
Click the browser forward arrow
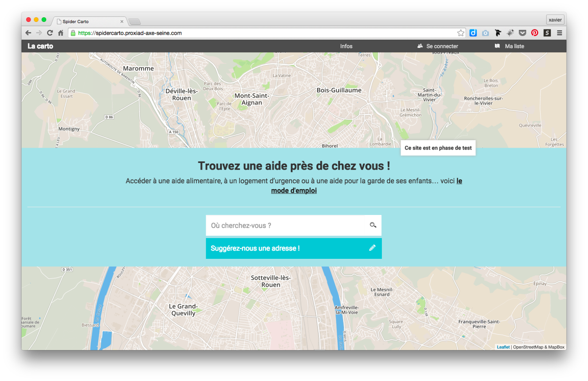click(x=39, y=33)
